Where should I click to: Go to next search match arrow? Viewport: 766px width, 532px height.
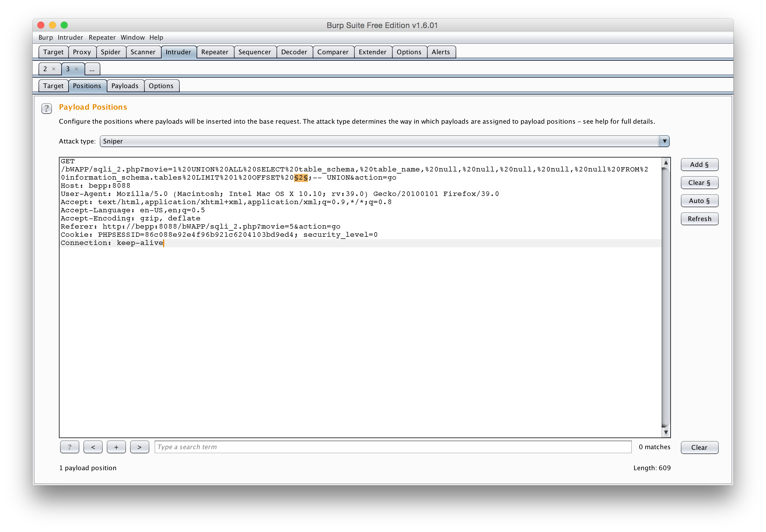coord(139,447)
